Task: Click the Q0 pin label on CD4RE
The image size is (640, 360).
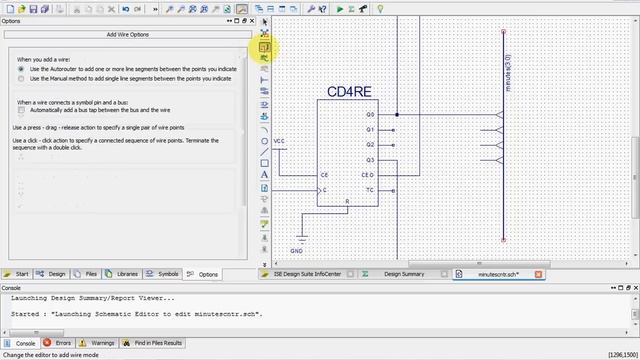Action: point(370,115)
